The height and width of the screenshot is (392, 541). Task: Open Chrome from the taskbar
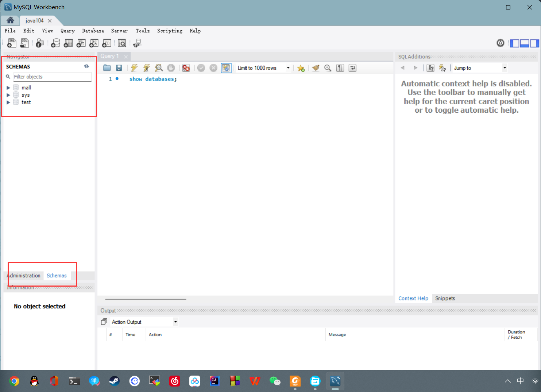pos(14,381)
